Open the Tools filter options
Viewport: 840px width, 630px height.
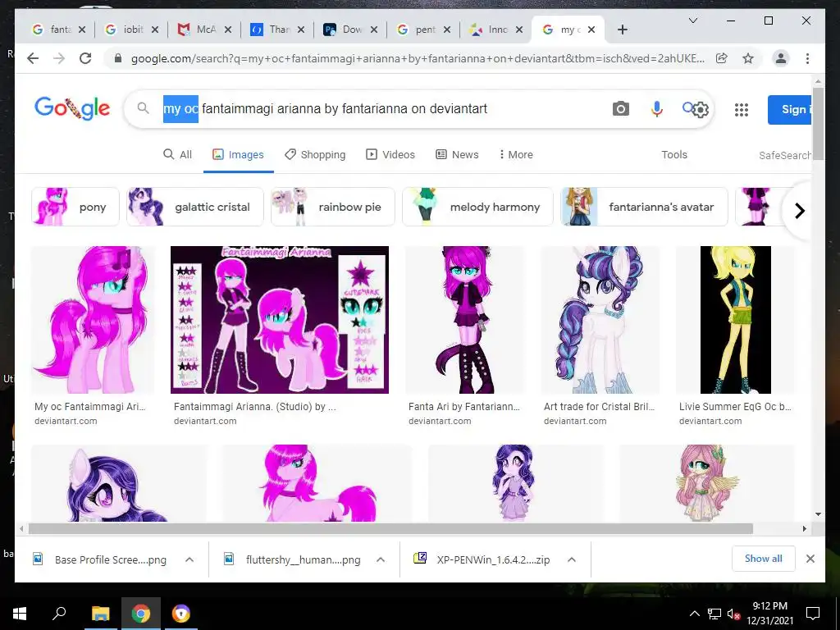[674, 154]
